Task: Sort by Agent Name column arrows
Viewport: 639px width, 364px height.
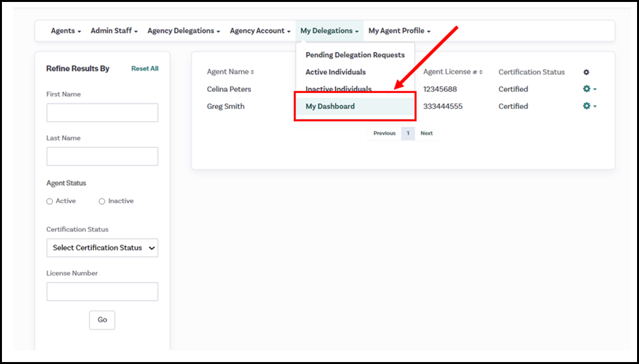Action: pyautogui.click(x=253, y=72)
